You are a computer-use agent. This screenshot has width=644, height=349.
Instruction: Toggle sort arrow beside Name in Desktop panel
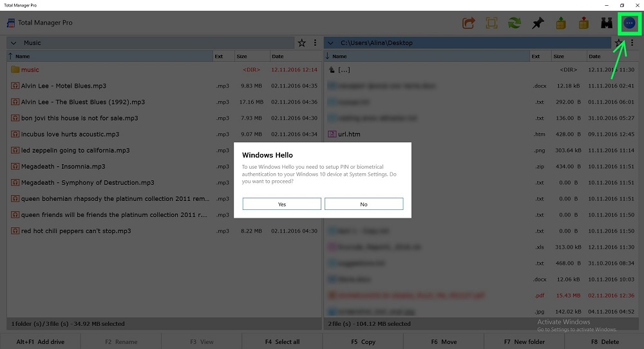coord(327,56)
